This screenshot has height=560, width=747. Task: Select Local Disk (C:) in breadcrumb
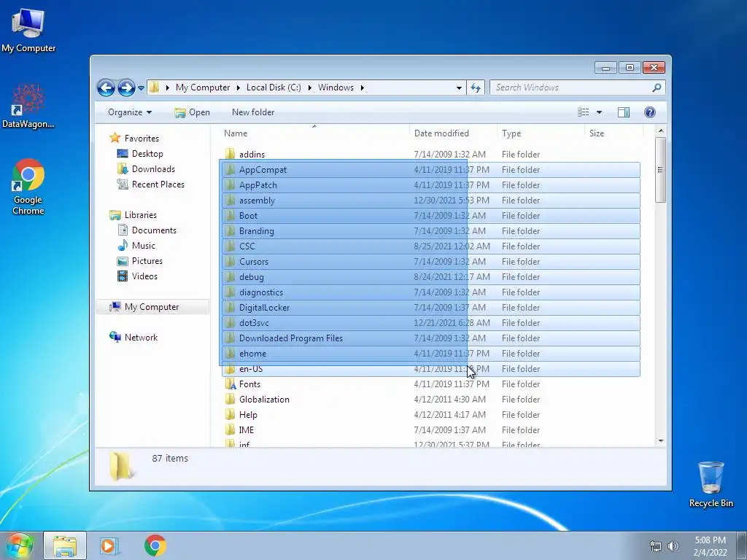[274, 87]
